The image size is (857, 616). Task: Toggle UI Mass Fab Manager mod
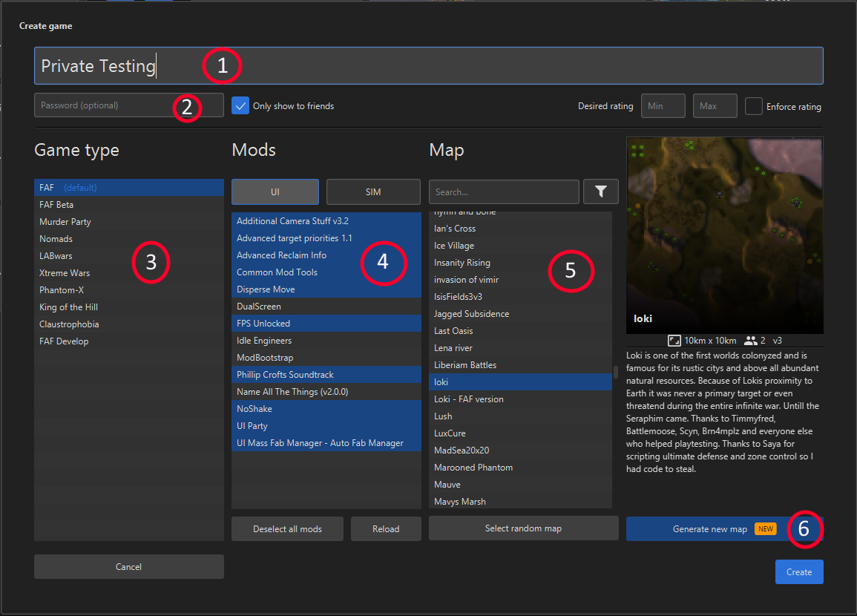tap(326, 443)
